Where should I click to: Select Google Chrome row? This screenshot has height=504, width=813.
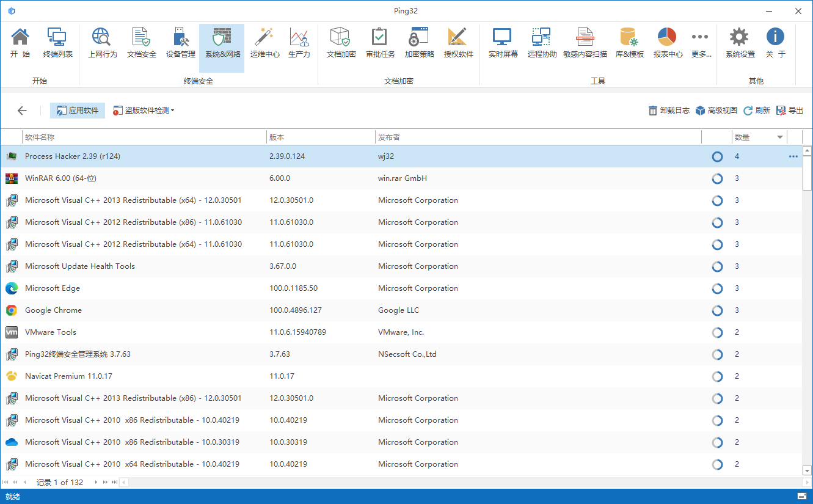click(401, 310)
